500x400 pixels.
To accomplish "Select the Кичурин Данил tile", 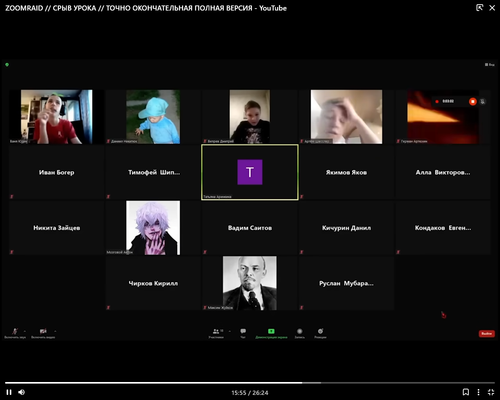I will click(346, 228).
